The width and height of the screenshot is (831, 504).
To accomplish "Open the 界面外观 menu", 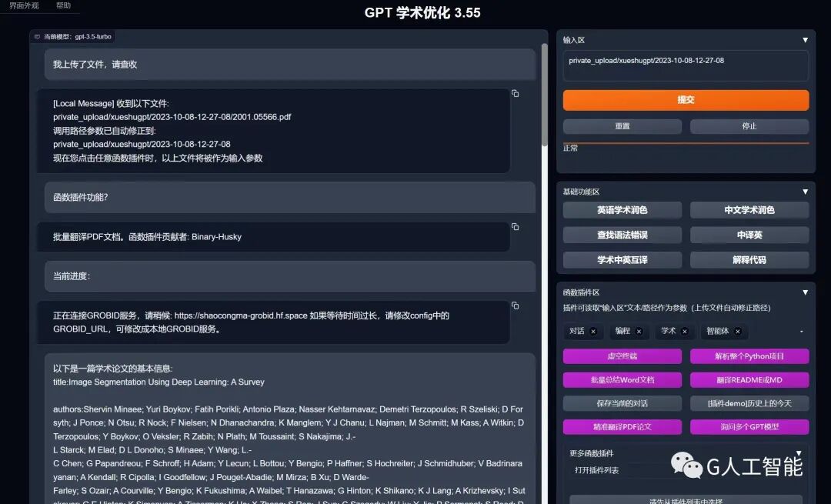I will click(x=24, y=5).
